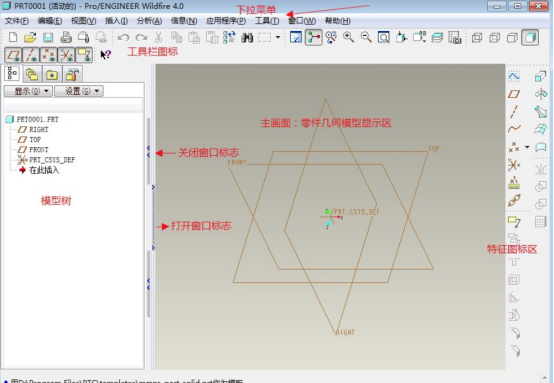This screenshot has width=554, height=383.
Task: Repaint the graphics window
Action: click(296, 37)
